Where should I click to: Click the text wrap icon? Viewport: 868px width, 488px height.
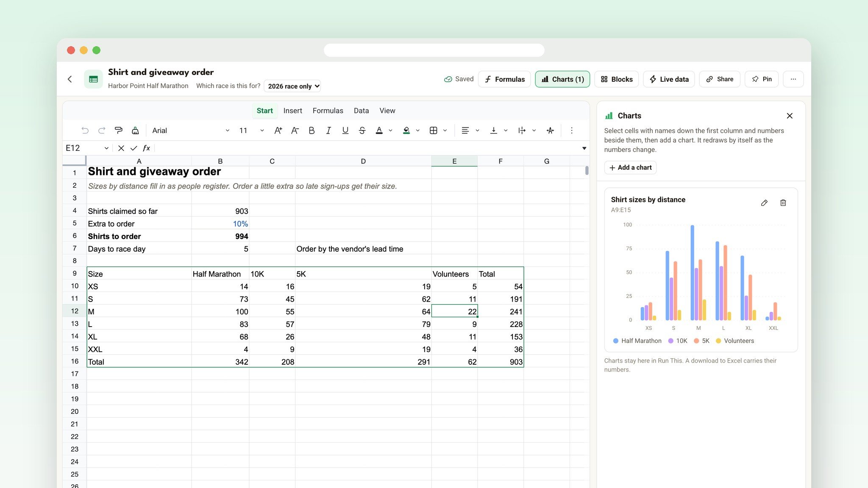(522, 130)
